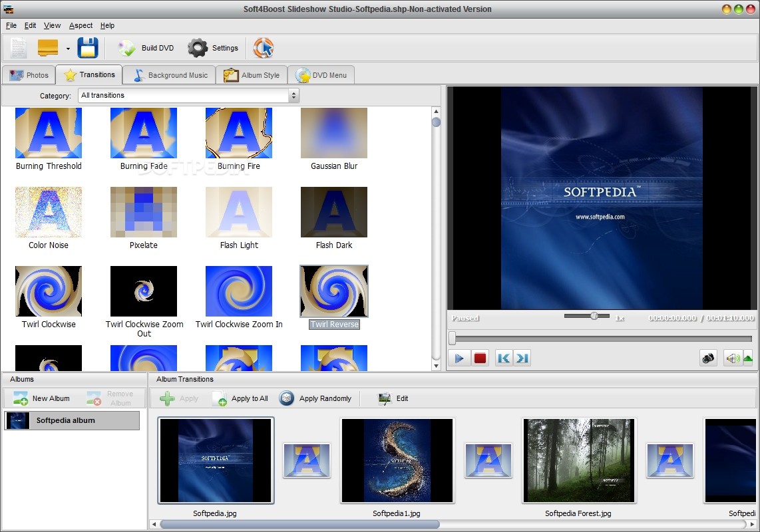Open the File menu
This screenshot has height=532, width=760.
click(11, 26)
